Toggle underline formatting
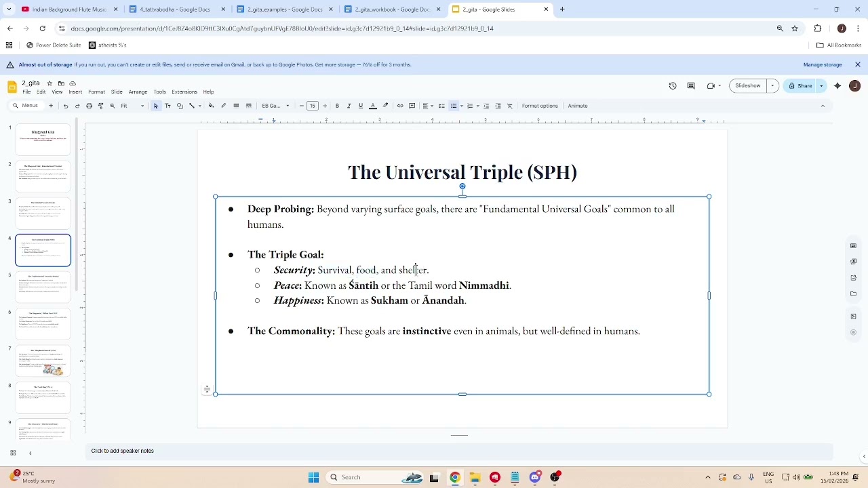Image resolution: width=868 pixels, height=488 pixels. 361,106
